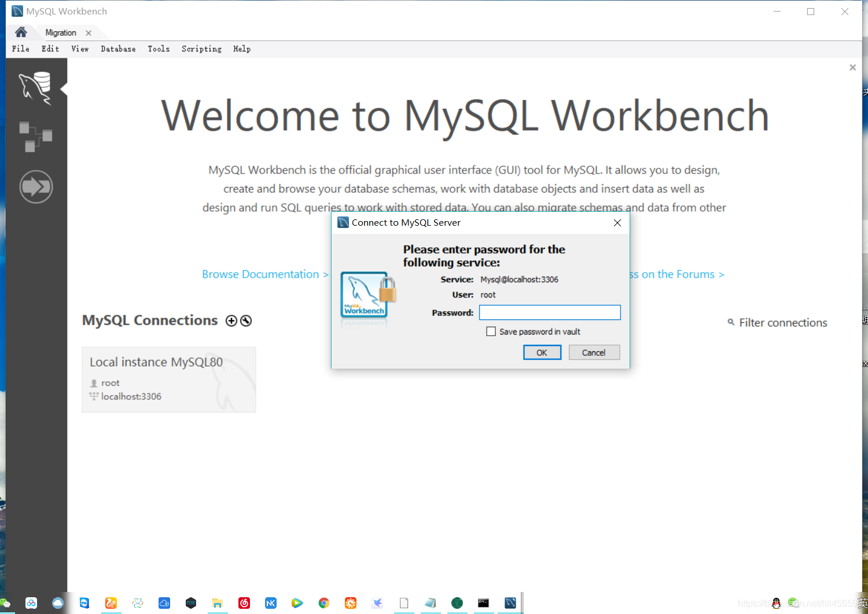
Task: Cancel the Connect to MySQL Server dialog
Action: (x=594, y=352)
